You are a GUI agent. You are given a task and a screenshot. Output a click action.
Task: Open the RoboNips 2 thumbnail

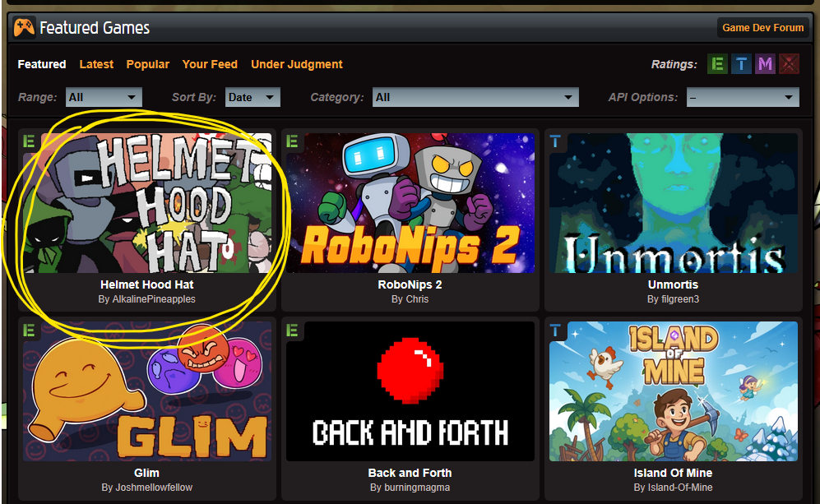pos(410,203)
